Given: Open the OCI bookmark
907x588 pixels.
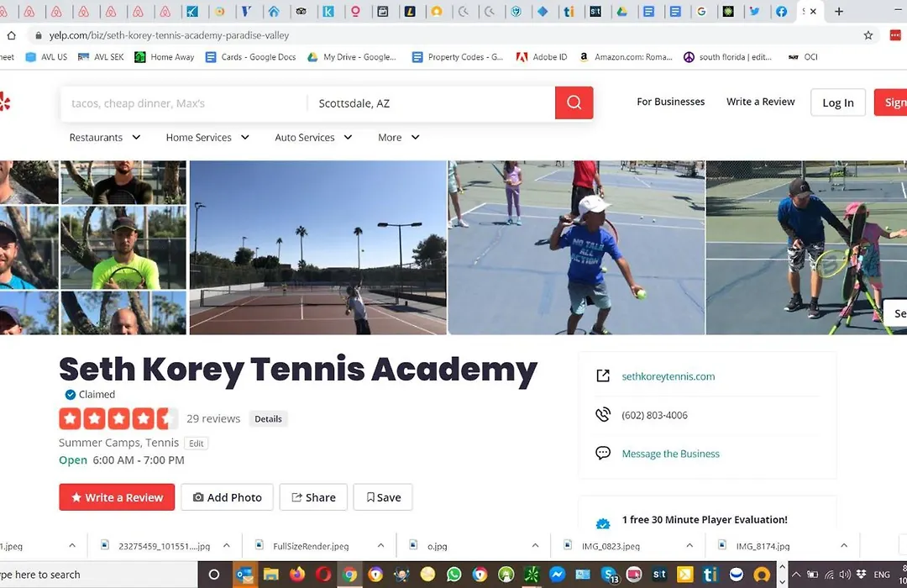Looking at the screenshot, I should click(803, 57).
